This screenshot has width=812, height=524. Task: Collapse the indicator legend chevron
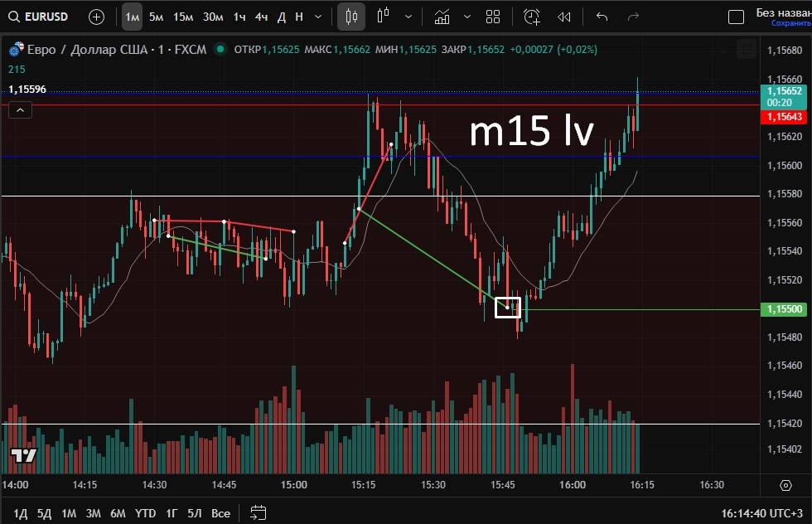[20, 109]
